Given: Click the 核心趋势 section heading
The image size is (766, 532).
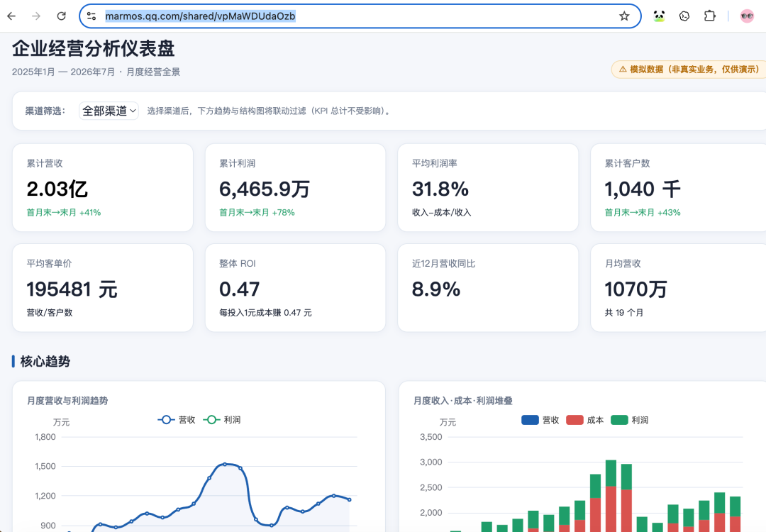Looking at the screenshot, I should tap(45, 362).
